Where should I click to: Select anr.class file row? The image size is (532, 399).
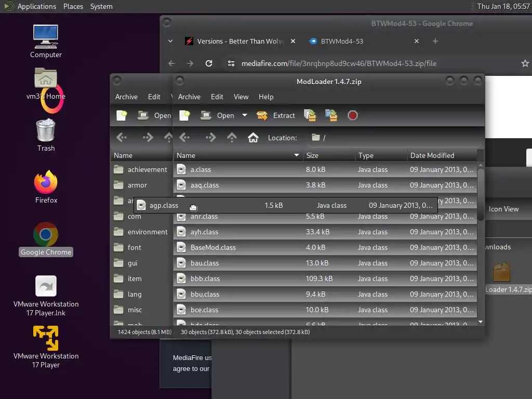325,218
